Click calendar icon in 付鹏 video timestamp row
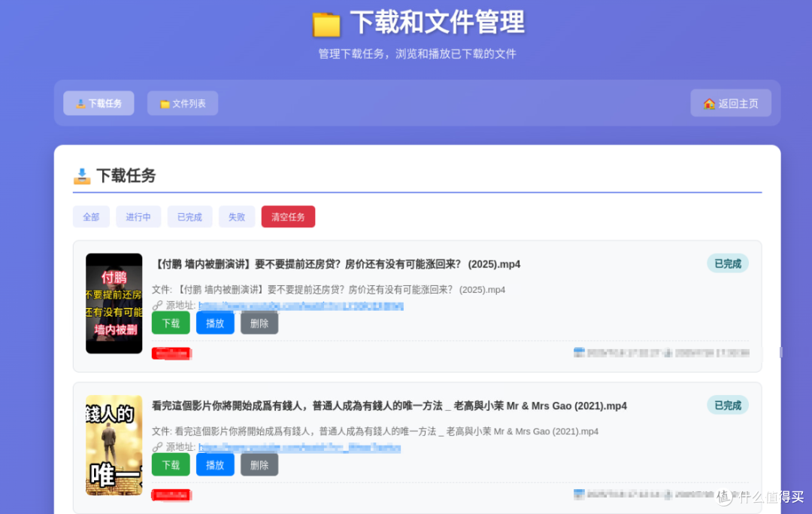 pos(579,353)
